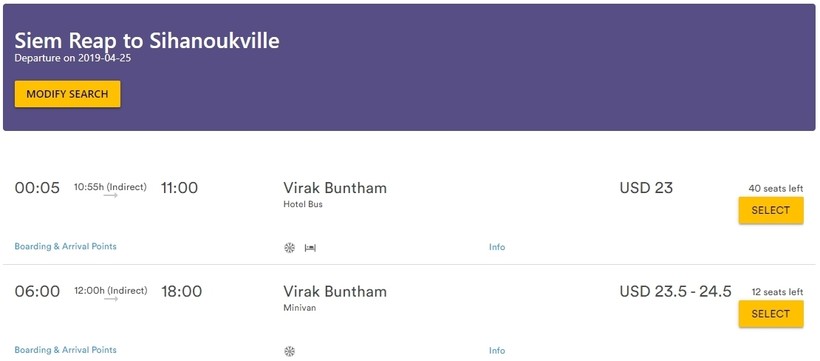Click the air conditioning icon for Hotel Bus
The width and height of the screenshot is (820, 361).
289,247
